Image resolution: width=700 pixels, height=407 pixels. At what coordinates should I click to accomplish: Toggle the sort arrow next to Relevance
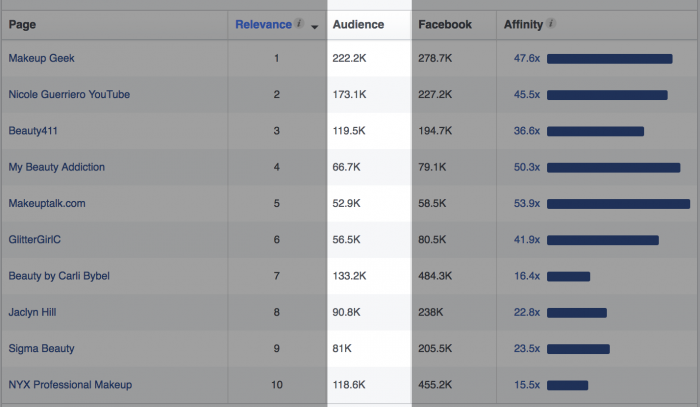click(316, 26)
